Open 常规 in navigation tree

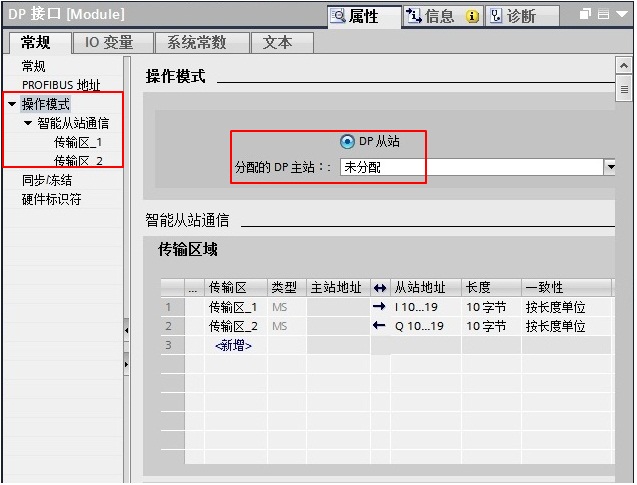pos(33,66)
